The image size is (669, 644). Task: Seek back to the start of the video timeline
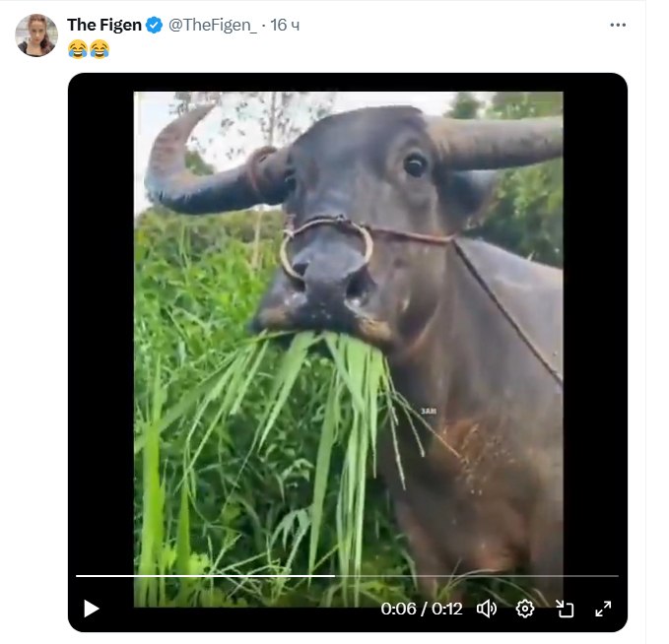click(77, 576)
